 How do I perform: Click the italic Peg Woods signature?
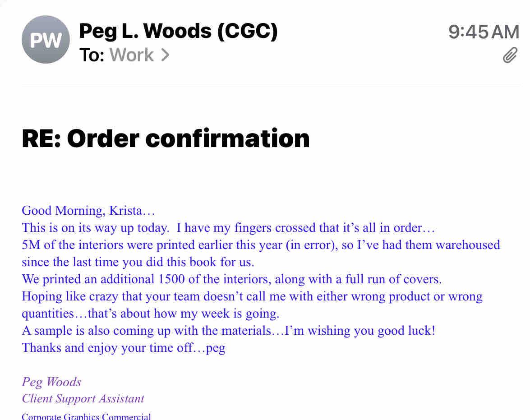coord(51,382)
